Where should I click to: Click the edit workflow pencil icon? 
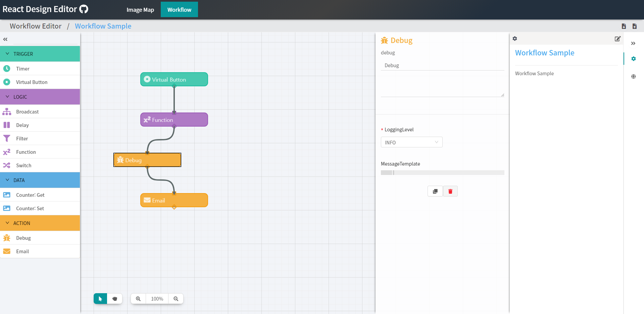617,39
